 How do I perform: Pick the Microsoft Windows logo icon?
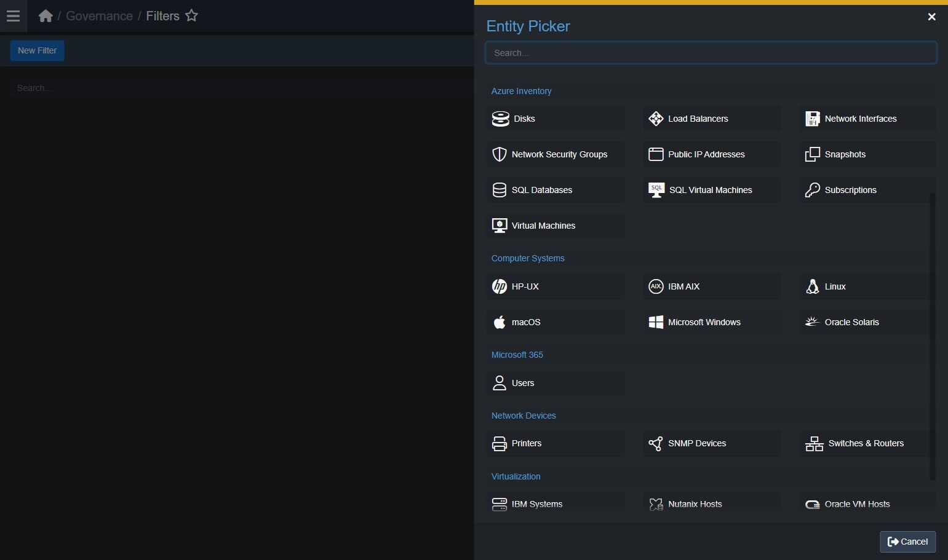coord(656,322)
